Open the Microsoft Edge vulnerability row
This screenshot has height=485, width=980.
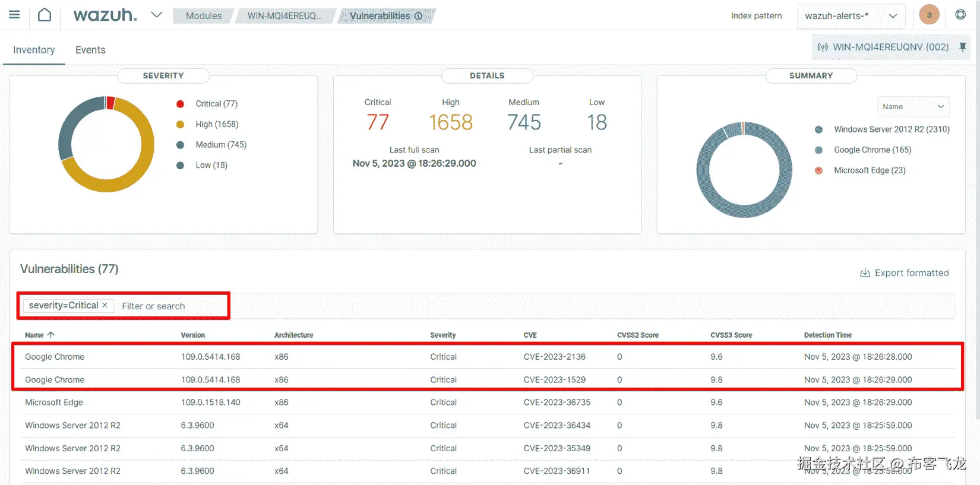[487, 402]
